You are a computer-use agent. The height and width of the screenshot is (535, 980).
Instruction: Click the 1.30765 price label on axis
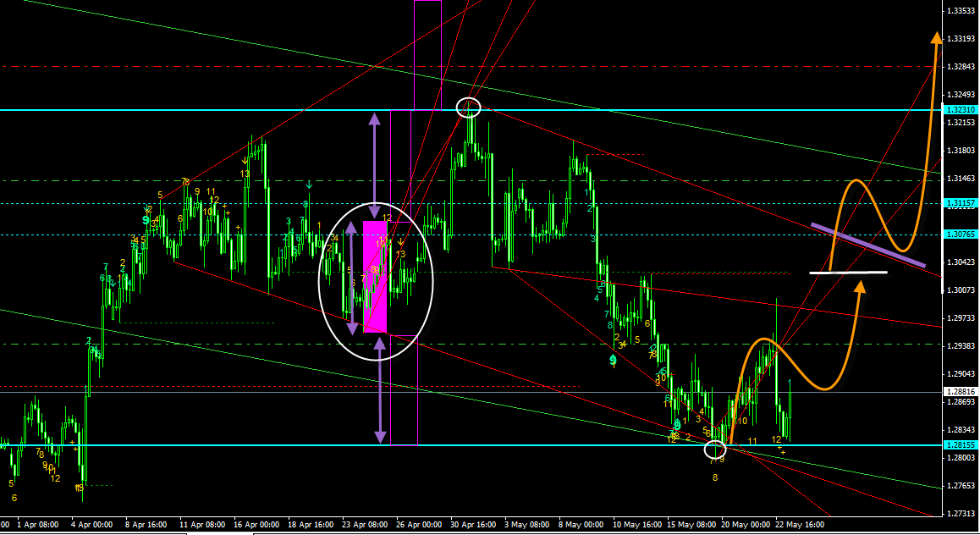point(960,234)
